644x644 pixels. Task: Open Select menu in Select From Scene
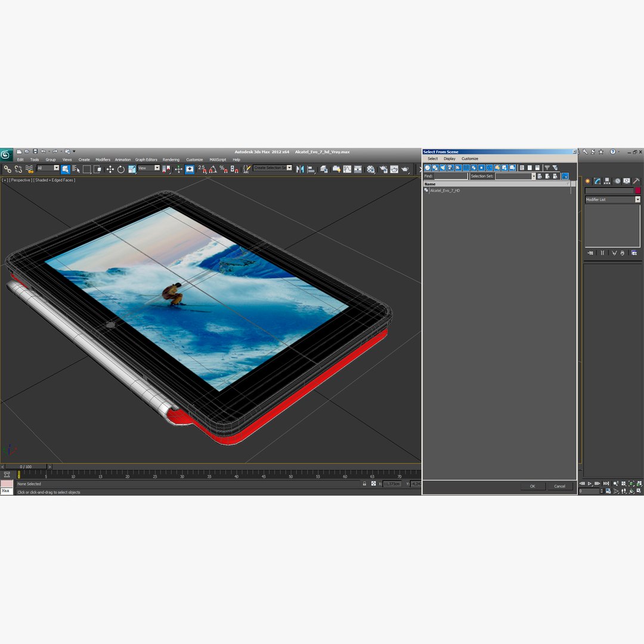(x=432, y=159)
